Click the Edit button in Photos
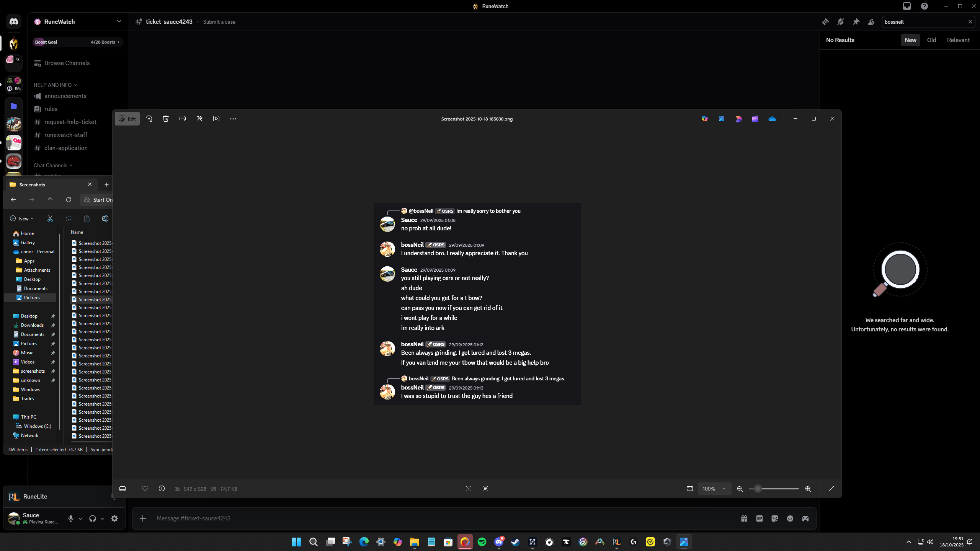 coord(127,119)
